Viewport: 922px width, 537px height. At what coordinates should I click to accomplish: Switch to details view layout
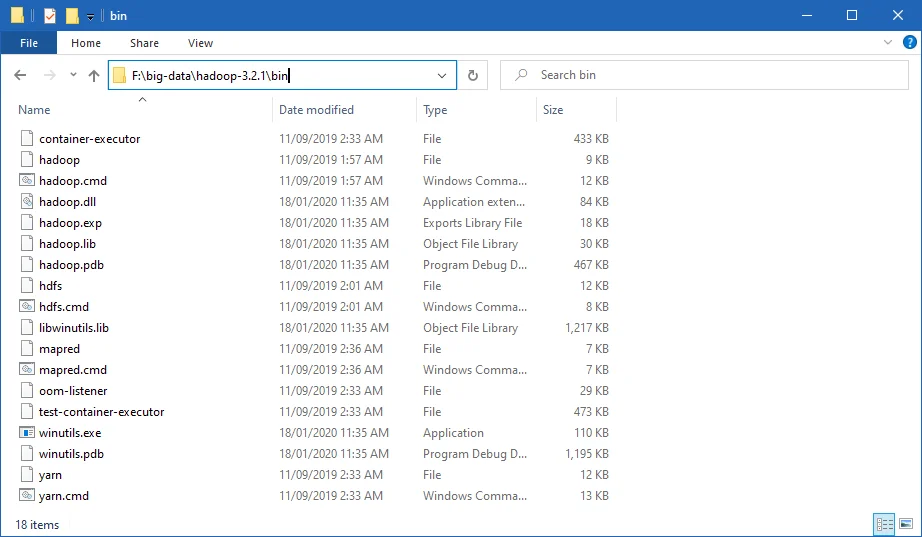pyautogui.click(x=884, y=523)
